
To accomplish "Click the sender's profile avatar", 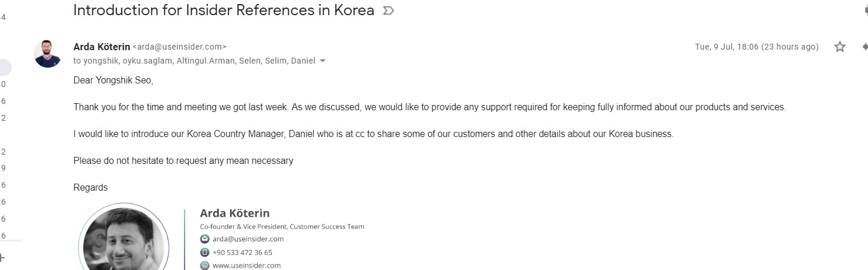I will tap(47, 54).
